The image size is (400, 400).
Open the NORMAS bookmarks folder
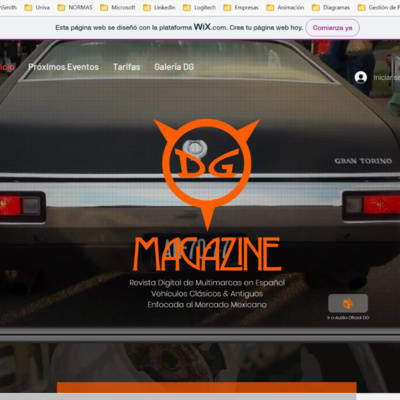pyautogui.click(x=75, y=7)
